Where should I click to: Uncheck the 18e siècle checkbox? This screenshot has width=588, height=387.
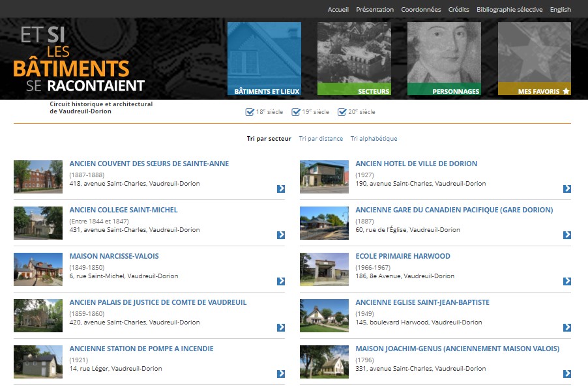point(250,112)
